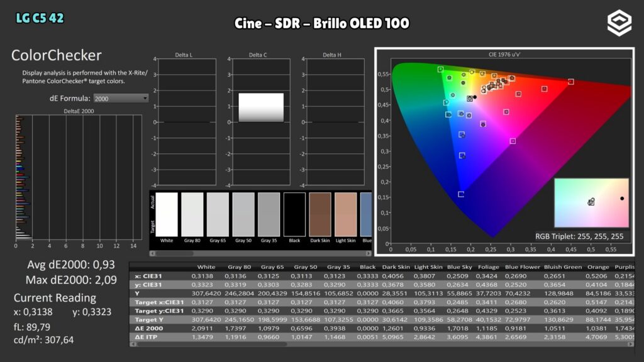Click White's ΔE 2000 value 2,0911
This screenshot has height=362, width=644.
(202, 328)
